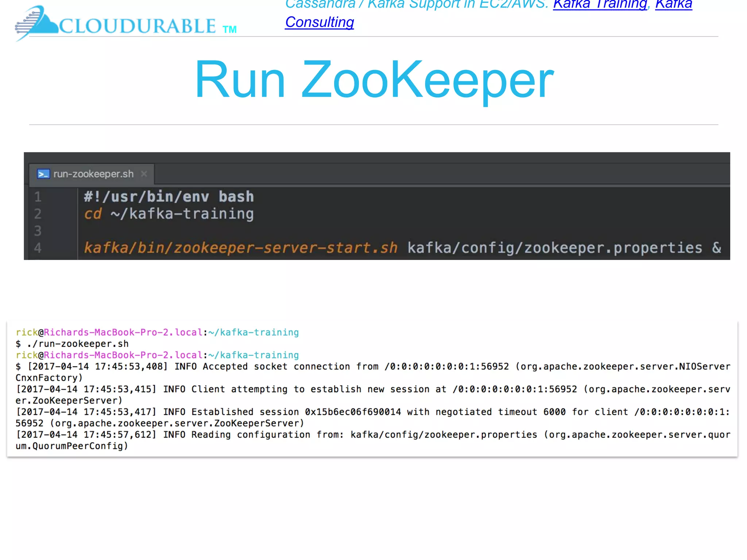Screen dimensions: 747x560
Task: Select the run-zookeeper.sh tab label
Action: pyautogui.click(x=93, y=174)
